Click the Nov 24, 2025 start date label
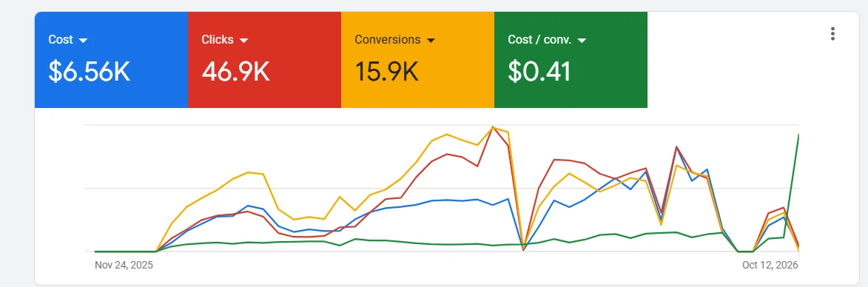 (x=124, y=265)
